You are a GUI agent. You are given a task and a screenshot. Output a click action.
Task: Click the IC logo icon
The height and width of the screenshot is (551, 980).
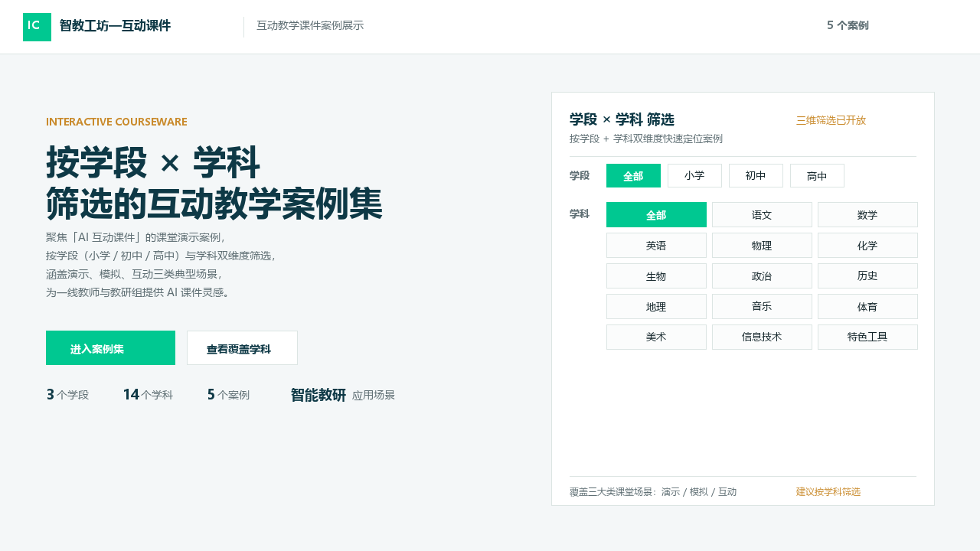pyautogui.click(x=37, y=27)
